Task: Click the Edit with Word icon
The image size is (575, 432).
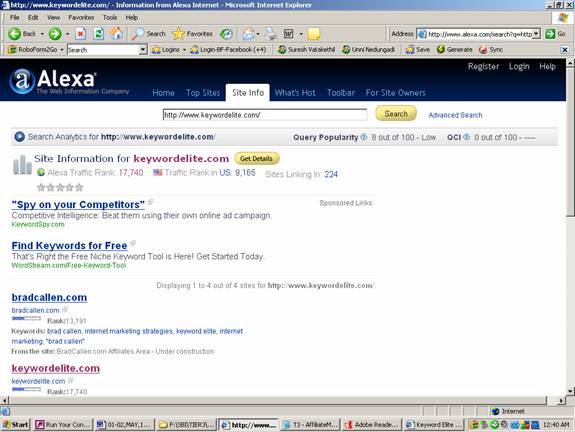Action: coord(289,34)
